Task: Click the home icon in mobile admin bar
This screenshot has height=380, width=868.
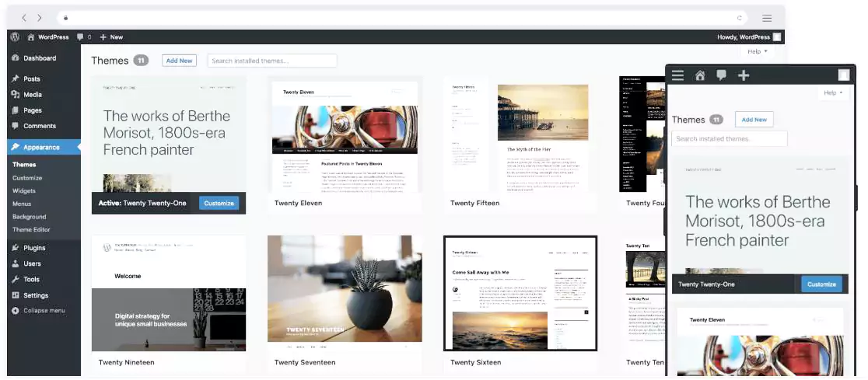Action: (700, 75)
